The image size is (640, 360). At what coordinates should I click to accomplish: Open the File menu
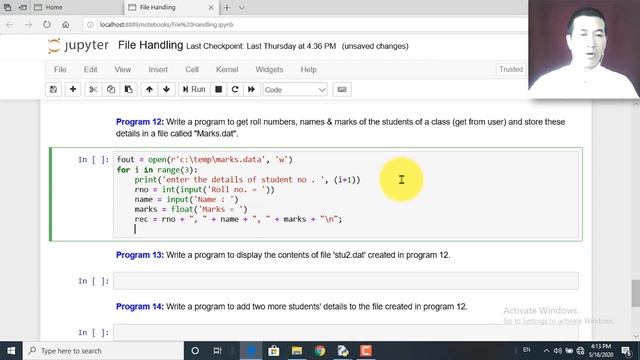[x=60, y=69]
